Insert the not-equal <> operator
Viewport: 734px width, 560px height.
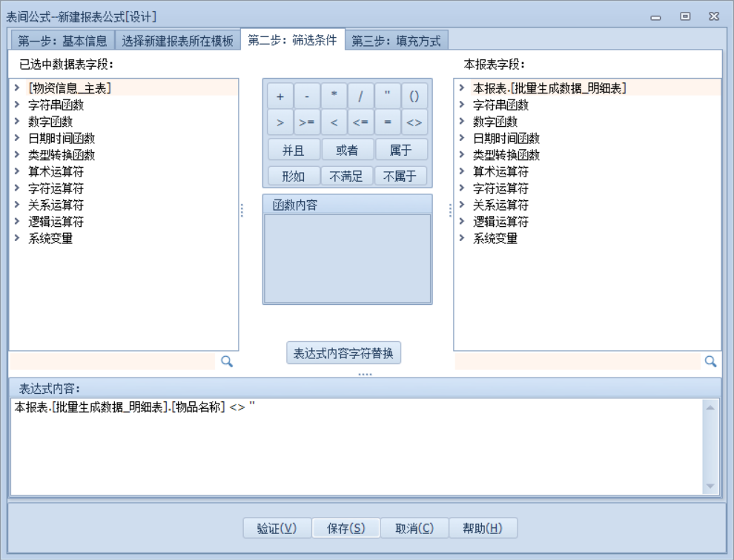414,122
